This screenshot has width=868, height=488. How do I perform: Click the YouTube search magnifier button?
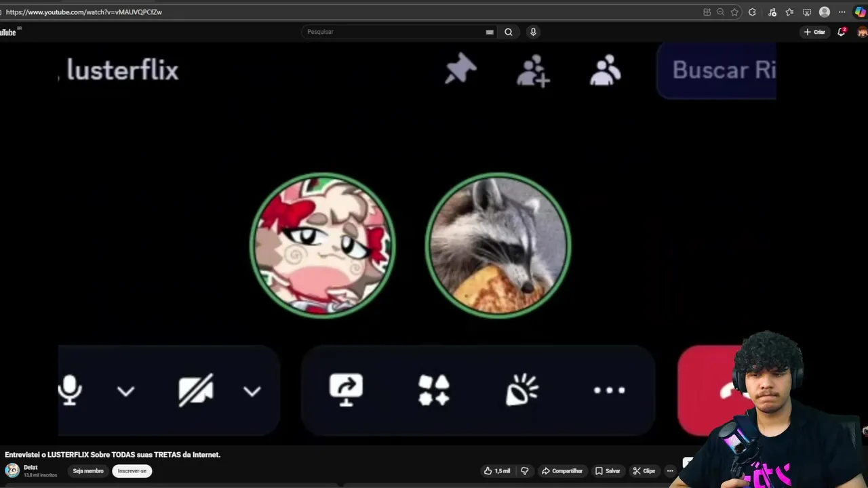coord(509,32)
